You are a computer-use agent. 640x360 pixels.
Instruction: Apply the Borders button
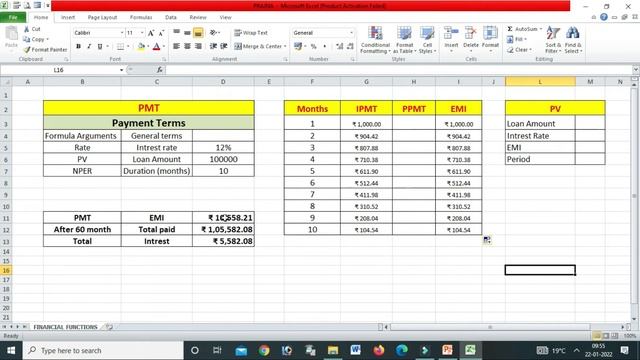[x=120, y=47]
